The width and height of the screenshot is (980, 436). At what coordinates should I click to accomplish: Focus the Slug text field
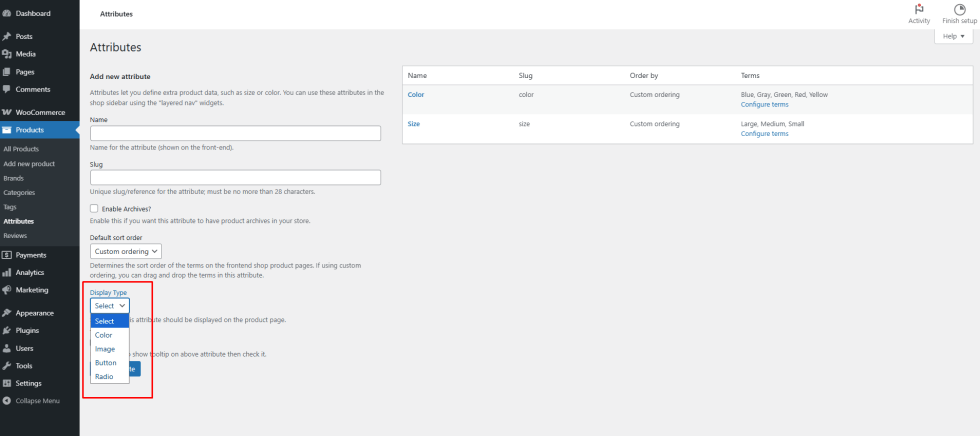(235, 177)
